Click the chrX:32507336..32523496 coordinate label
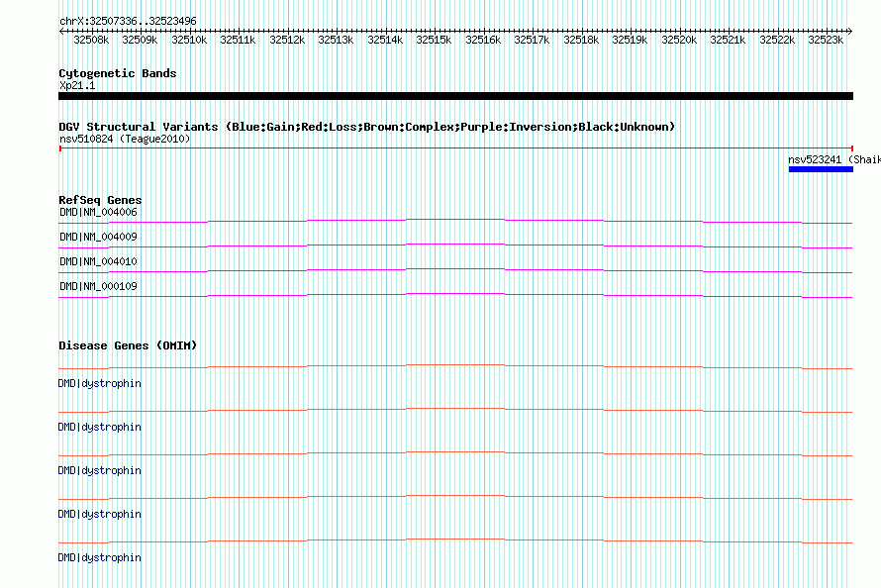 click(x=128, y=22)
